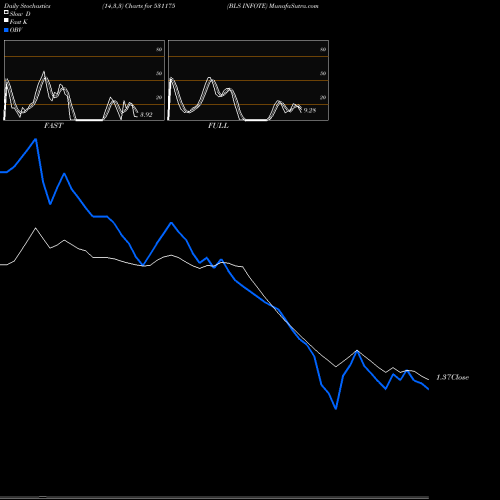Click the Slow D legend swatch
This screenshot has width=500, height=500.
pyautogui.click(x=6, y=12)
